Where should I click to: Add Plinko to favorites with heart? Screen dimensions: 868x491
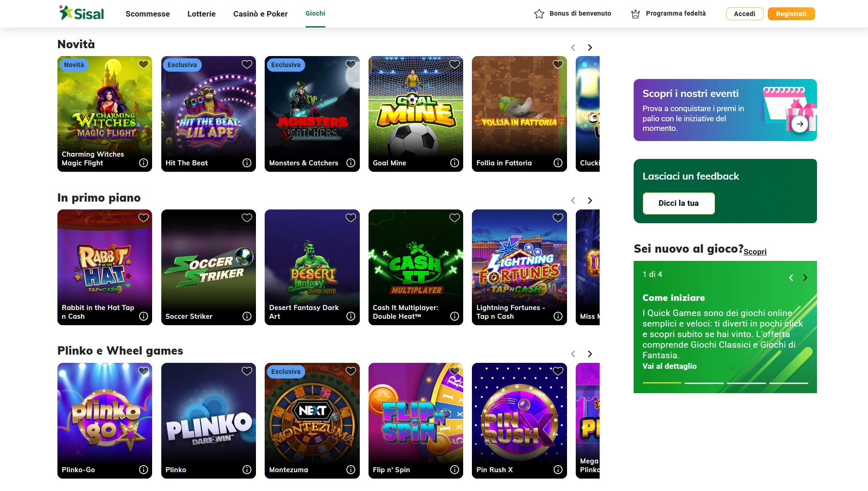tap(247, 371)
